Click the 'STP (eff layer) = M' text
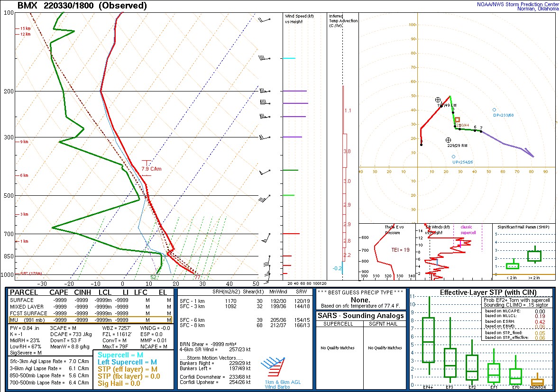560x392 pixels. click(x=128, y=369)
